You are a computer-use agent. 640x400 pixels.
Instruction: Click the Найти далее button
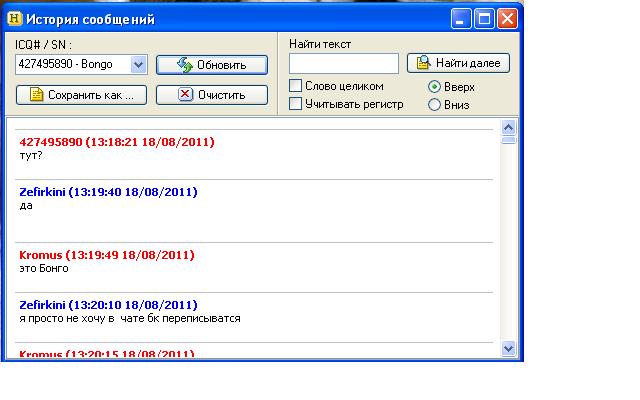458,63
